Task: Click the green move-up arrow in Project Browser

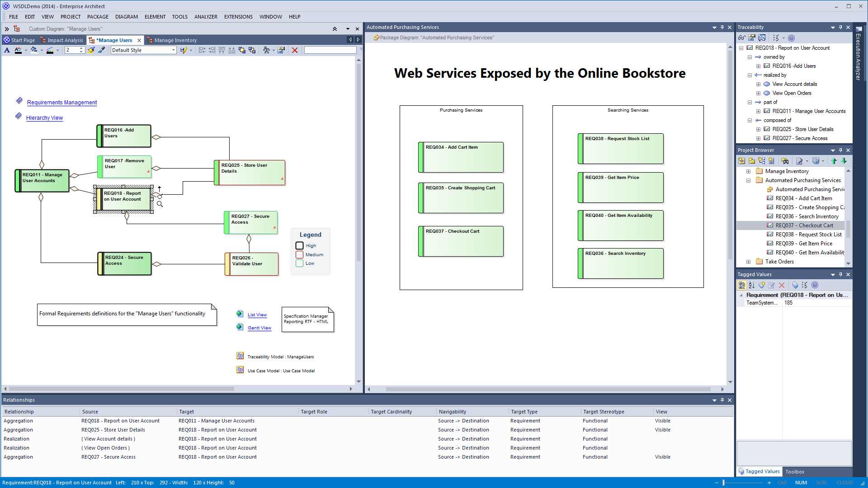Action: (x=834, y=161)
